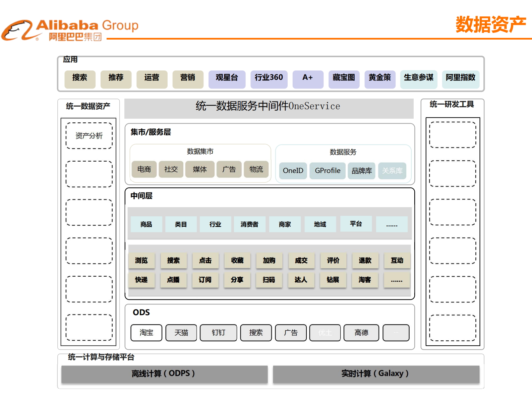Image resolution: width=532 pixels, height=399 pixels.
Task: Click the 商家 dimension box
Action: [x=285, y=224]
